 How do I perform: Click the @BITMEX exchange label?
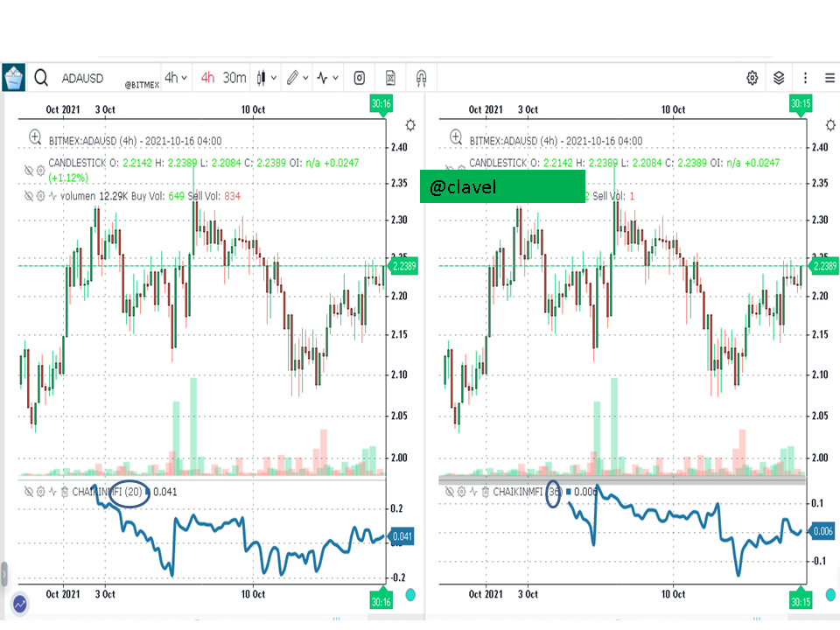142,85
